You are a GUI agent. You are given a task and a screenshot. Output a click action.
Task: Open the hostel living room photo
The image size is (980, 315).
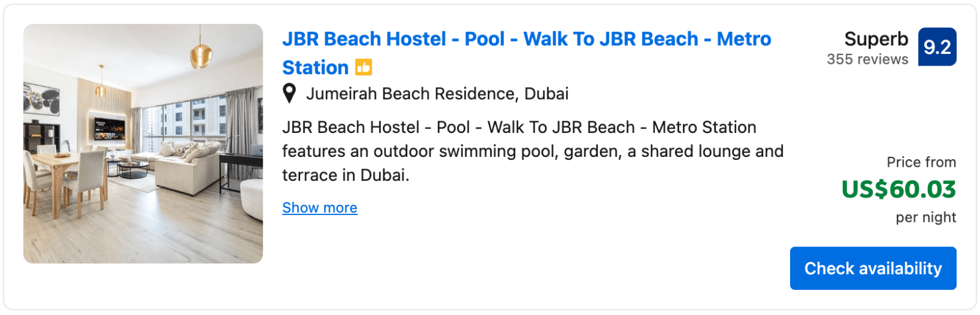pyautogui.click(x=143, y=144)
